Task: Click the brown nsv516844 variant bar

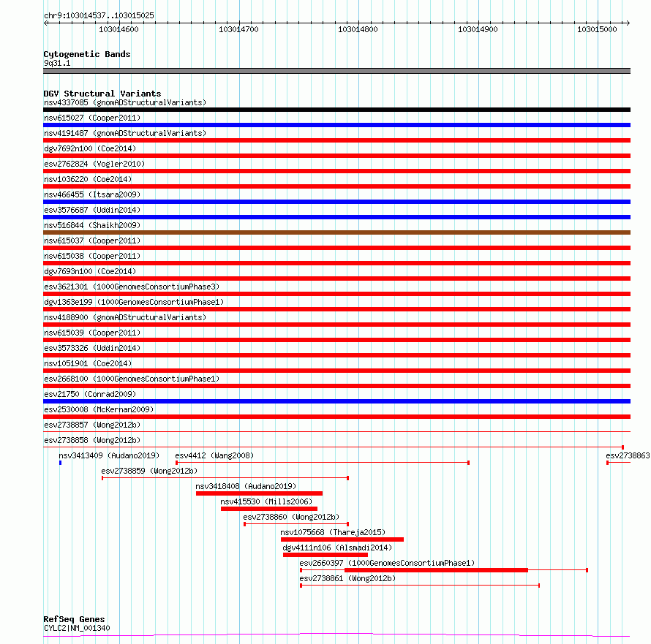Action: pos(336,232)
